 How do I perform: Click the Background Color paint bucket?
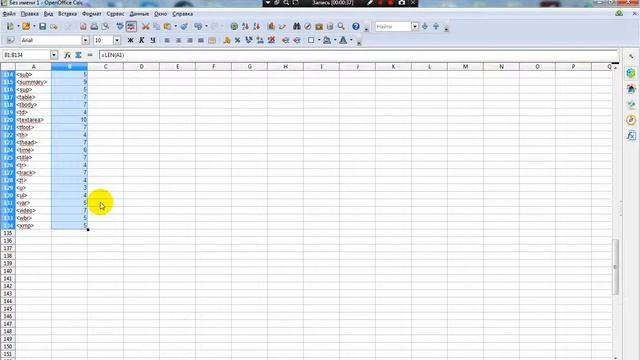[327, 40]
